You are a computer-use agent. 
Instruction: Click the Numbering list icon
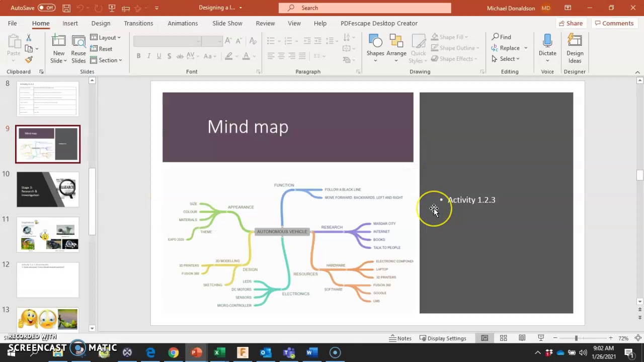point(288,41)
